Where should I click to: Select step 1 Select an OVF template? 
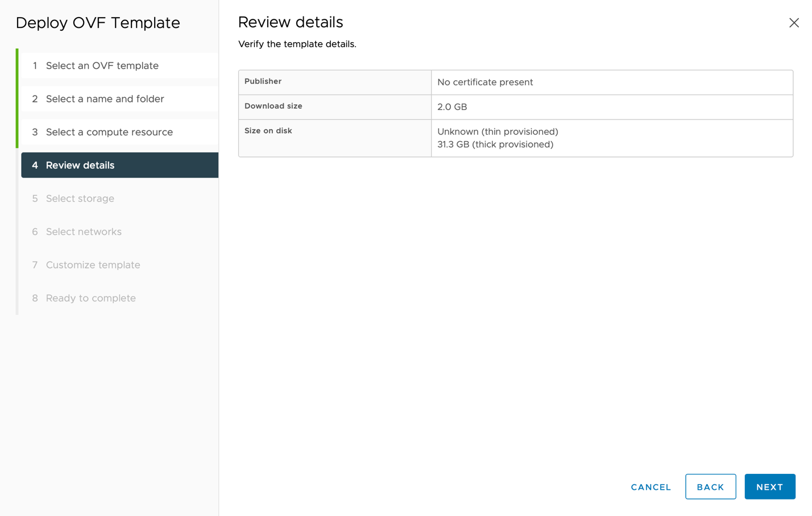102,65
